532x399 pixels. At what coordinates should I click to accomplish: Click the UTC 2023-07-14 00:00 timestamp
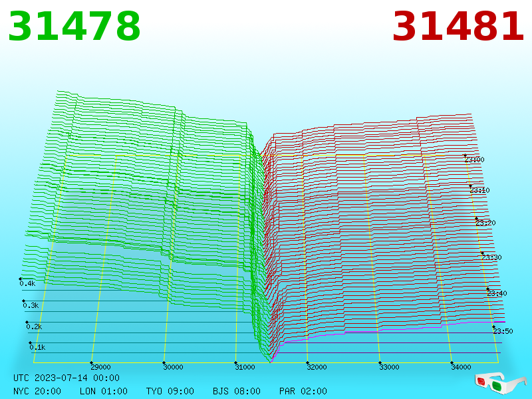click(x=66, y=378)
